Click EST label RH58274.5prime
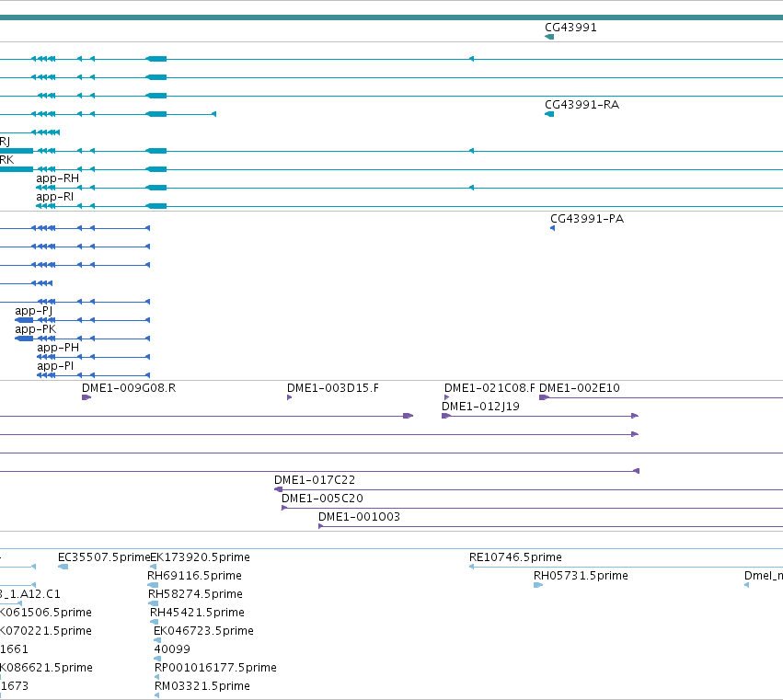The image size is (783, 700). pyautogui.click(x=195, y=594)
